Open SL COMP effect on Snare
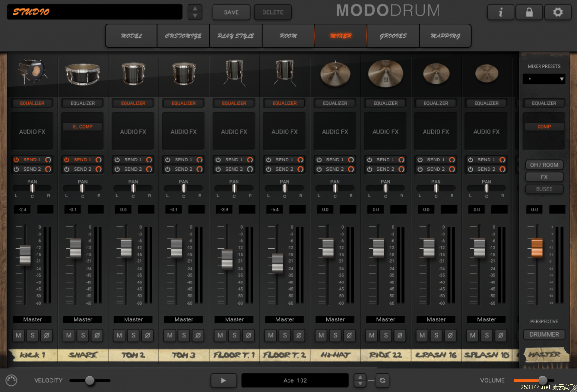The width and height of the screenshot is (577, 392). tap(83, 127)
